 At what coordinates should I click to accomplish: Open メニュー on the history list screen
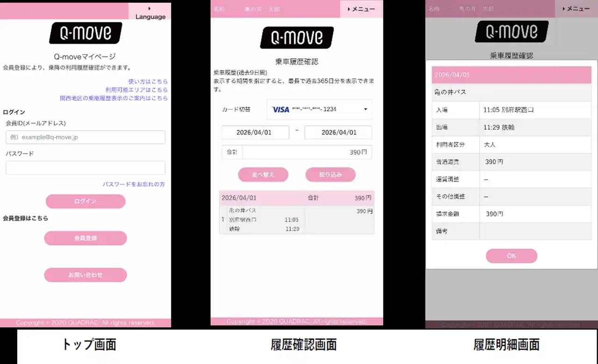pos(362,9)
